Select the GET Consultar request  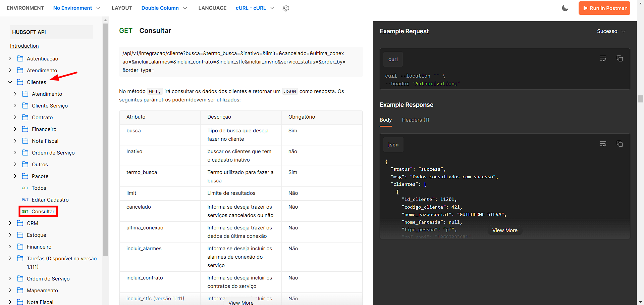pyautogui.click(x=38, y=212)
